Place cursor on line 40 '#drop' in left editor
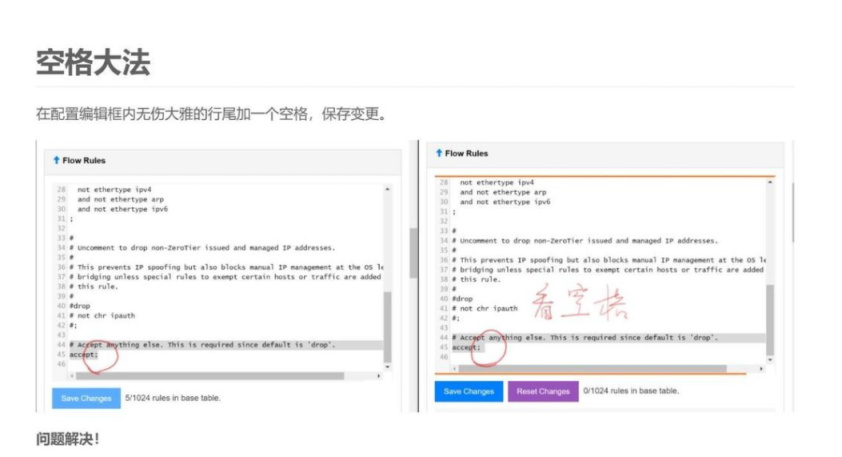This screenshot has height=457, width=842. pos(80,306)
